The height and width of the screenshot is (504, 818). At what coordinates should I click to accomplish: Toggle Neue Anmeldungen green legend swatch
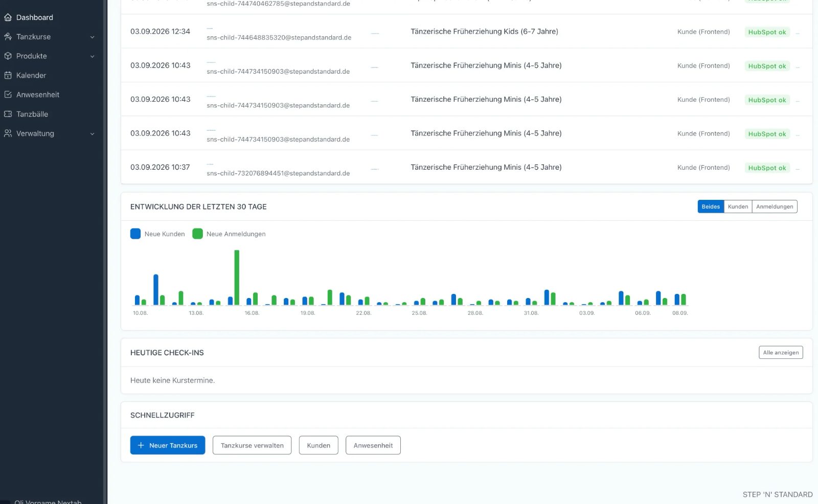[197, 234]
